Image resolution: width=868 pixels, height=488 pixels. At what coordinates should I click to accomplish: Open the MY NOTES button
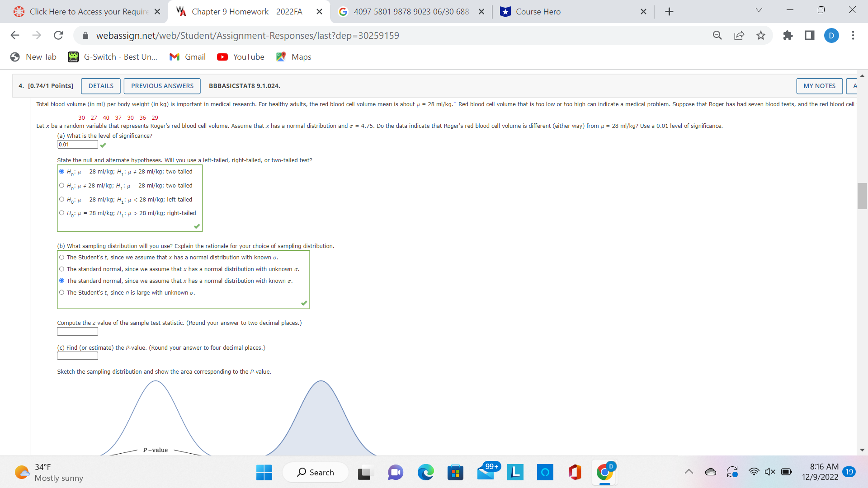point(819,86)
